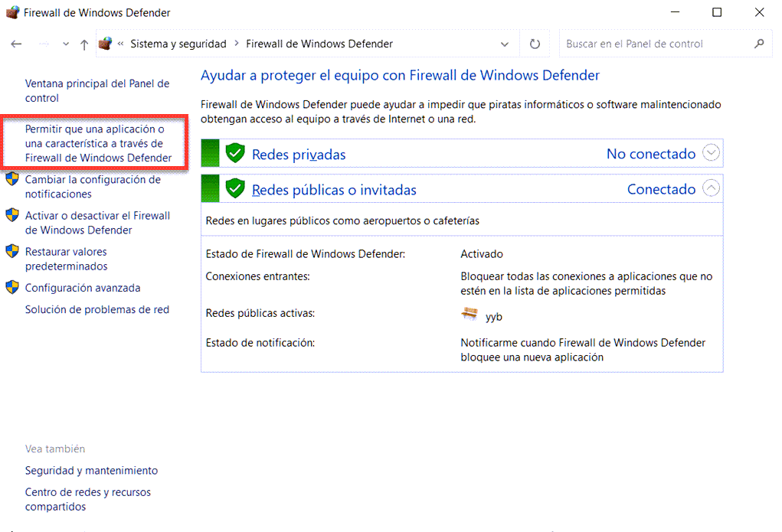Viewport: 782px width, 532px height.
Task: Click green shield icon for Redes privadas
Action: [x=235, y=153]
